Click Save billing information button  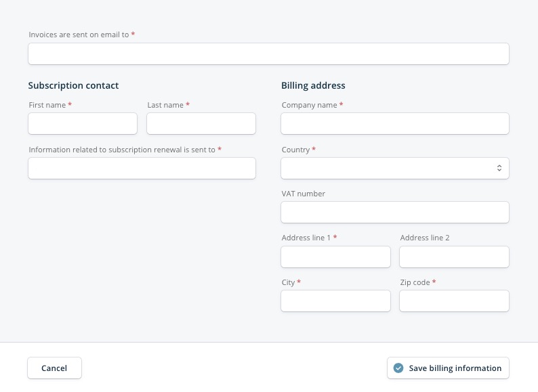coord(448,368)
